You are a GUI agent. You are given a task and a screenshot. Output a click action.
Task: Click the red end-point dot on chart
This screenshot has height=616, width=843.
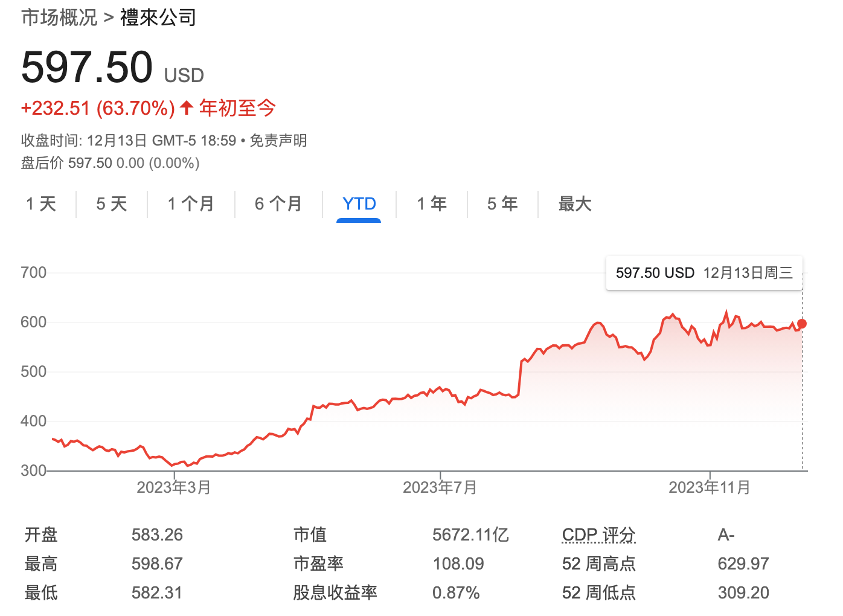point(802,324)
